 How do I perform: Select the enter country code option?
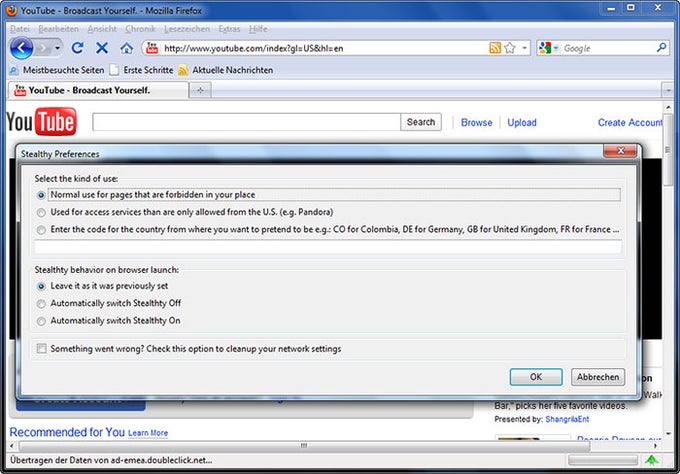click(41, 230)
